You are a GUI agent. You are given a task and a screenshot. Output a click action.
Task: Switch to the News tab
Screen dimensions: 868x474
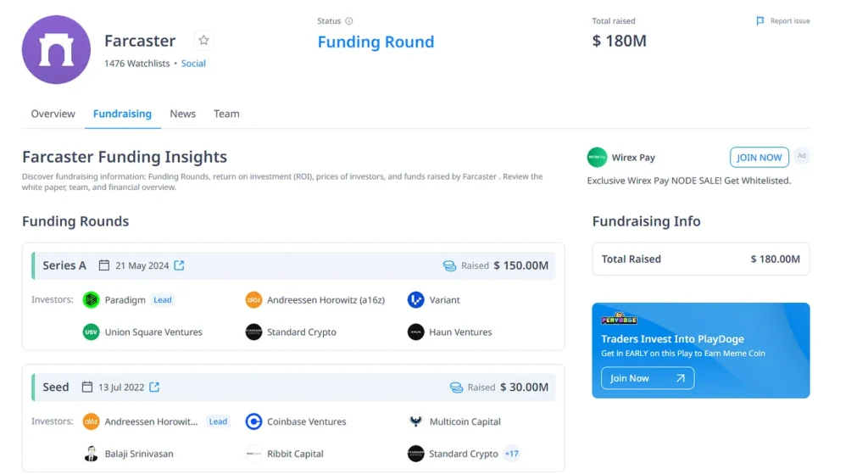(x=182, y=114)
